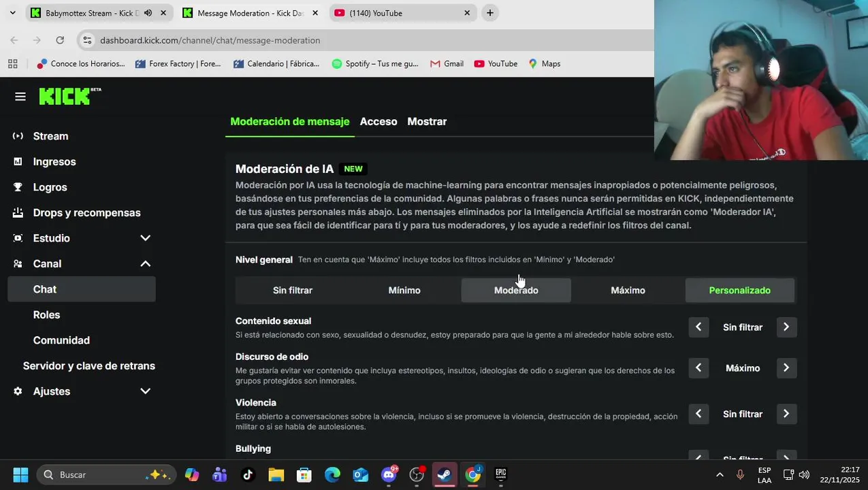Choose the Personalizado level
This screenshot has height=490, width=868.
click(x=739, y=290)
